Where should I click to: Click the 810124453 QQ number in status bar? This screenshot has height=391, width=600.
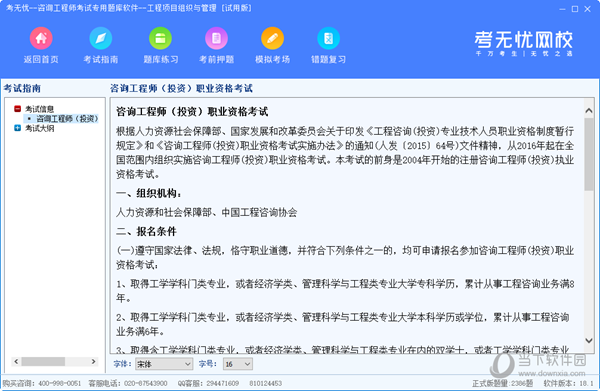point(266,383)
